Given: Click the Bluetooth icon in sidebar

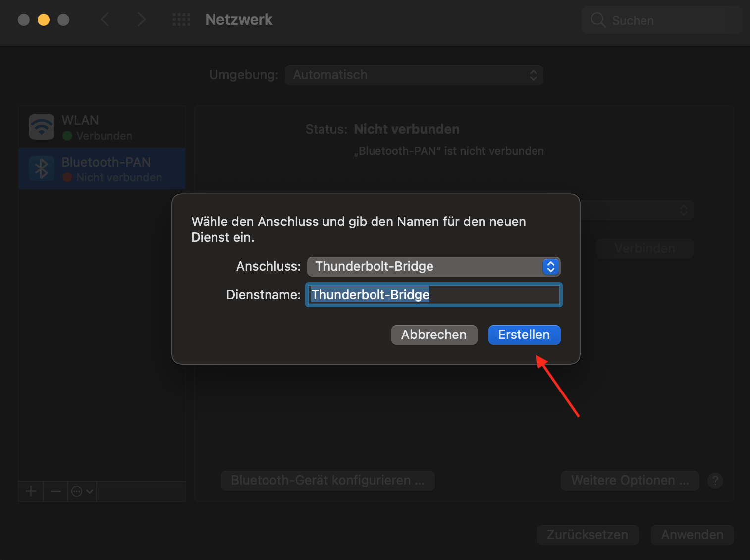Looking at the screenshot, I should click(42, 168).
